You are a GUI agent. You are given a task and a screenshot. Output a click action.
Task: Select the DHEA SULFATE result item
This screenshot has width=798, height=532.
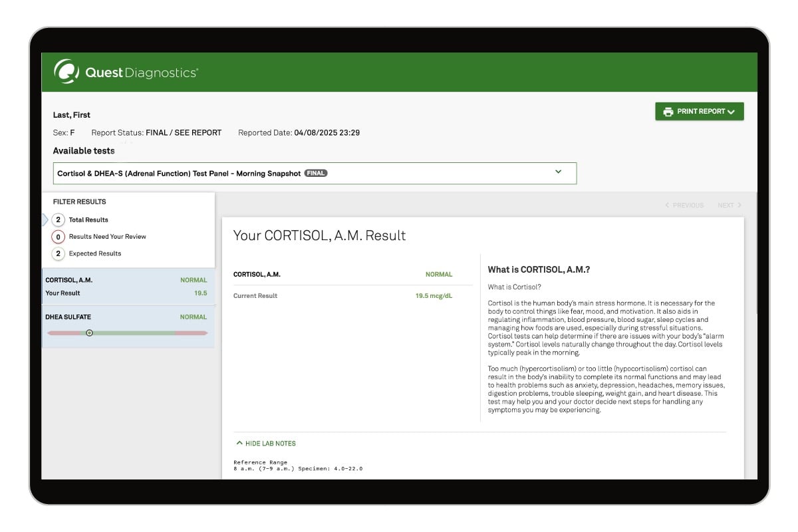click(128, 318)
